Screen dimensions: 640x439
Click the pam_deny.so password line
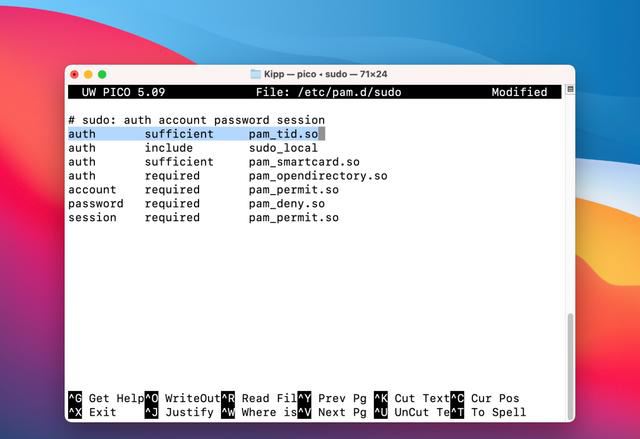[287, 204]
